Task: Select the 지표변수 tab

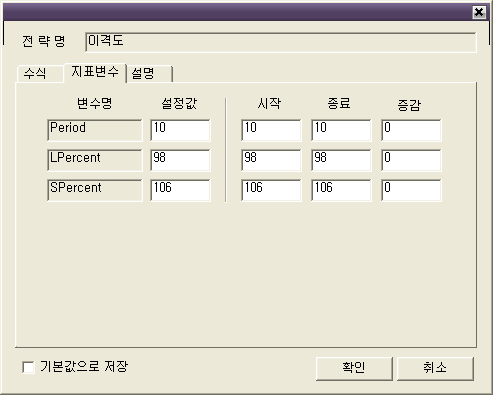Action: (x=95, y=72)
